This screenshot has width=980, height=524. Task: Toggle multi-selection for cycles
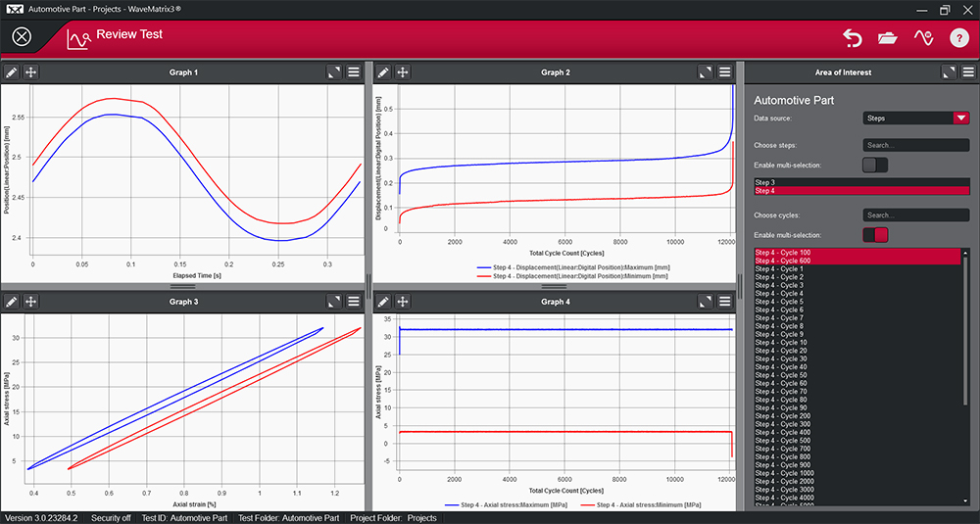(875, 235)
